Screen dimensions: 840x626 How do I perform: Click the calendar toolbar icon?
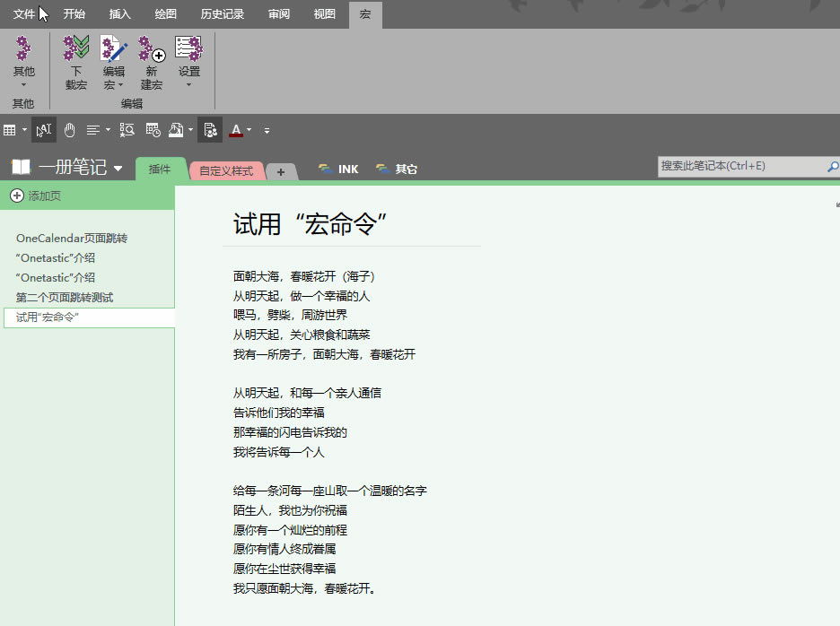(153, 129)
